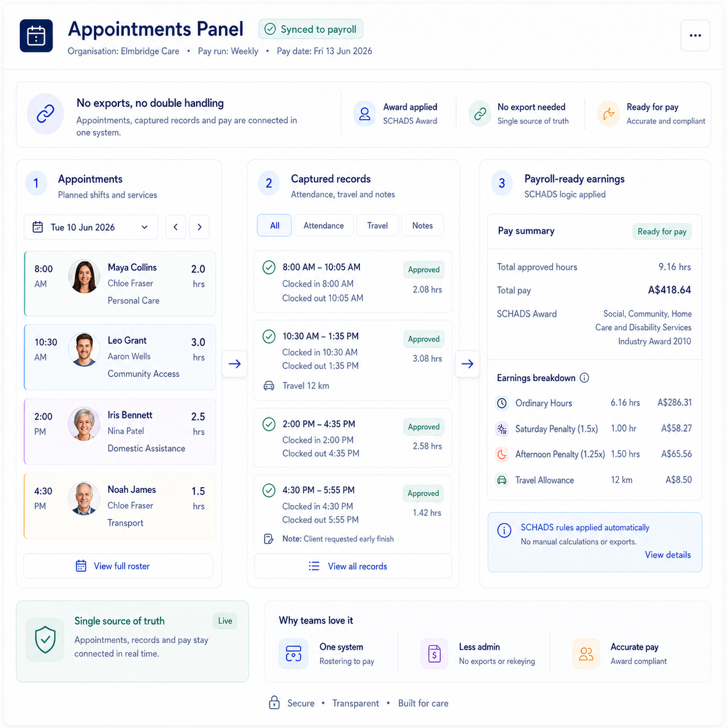Click the calendar icon in date picker
This screenshot has height=728, width=728.
[38, 227]
